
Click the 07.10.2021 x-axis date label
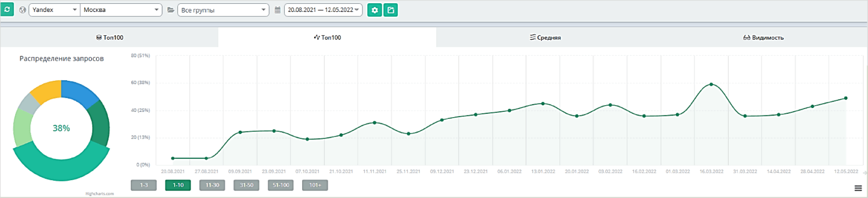pos(308,171)
